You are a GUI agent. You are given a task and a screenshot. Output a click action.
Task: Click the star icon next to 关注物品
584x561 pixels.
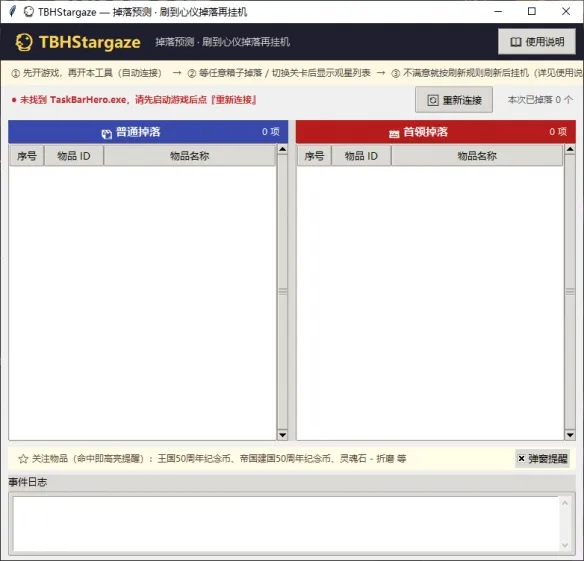[23, 459]
